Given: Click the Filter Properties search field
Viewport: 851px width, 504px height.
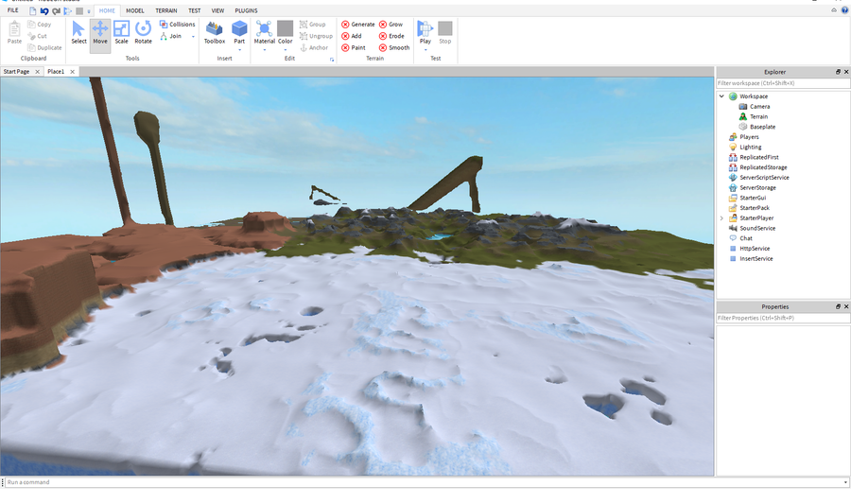Looking at the screenshot, I should 783,319.
